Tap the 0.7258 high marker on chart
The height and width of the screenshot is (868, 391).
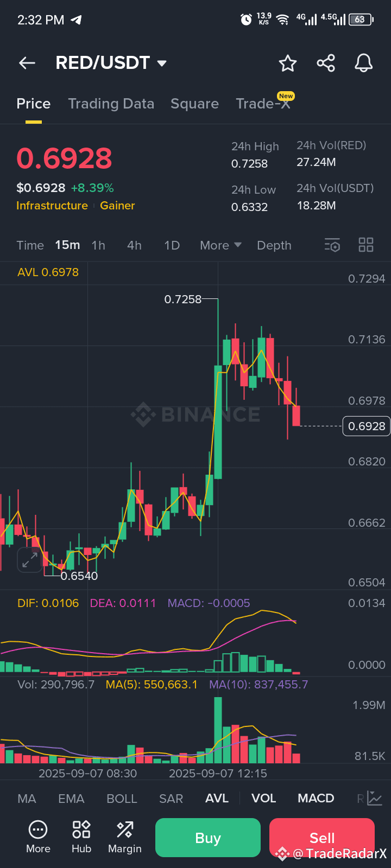click(183, 299)
